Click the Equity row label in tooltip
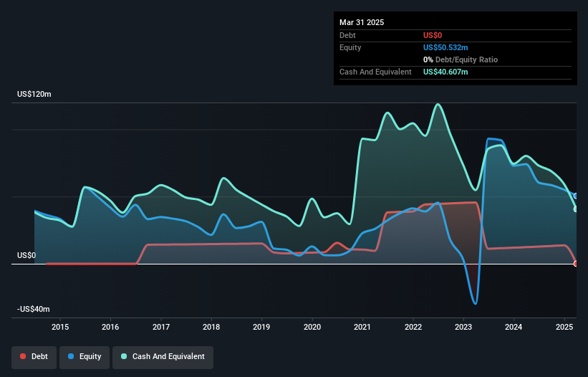 point(350,47)
